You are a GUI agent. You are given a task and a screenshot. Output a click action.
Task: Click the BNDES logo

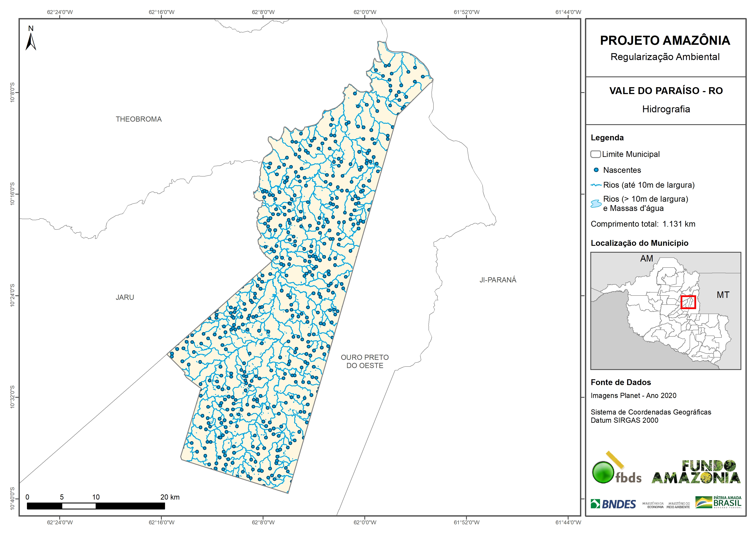click(613, 504)
